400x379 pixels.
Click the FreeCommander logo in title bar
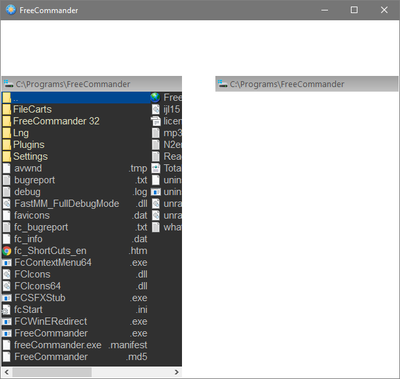click(11, 10)
